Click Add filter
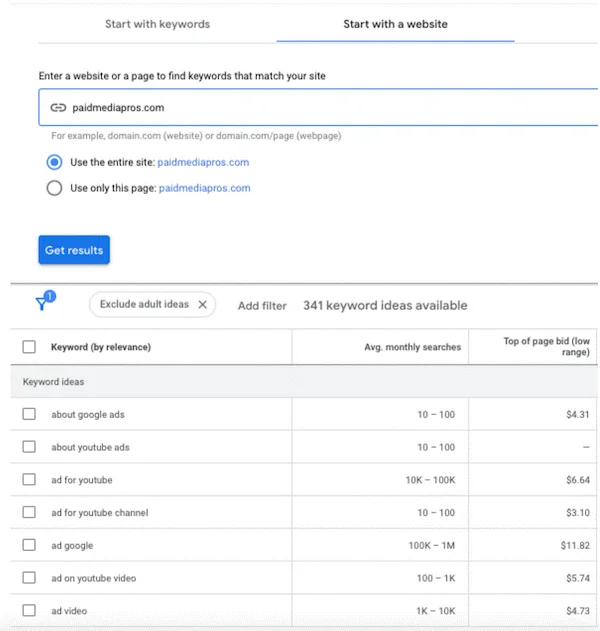Image resolution: width=600 pixels, height=631 pixels. (262, 306)
